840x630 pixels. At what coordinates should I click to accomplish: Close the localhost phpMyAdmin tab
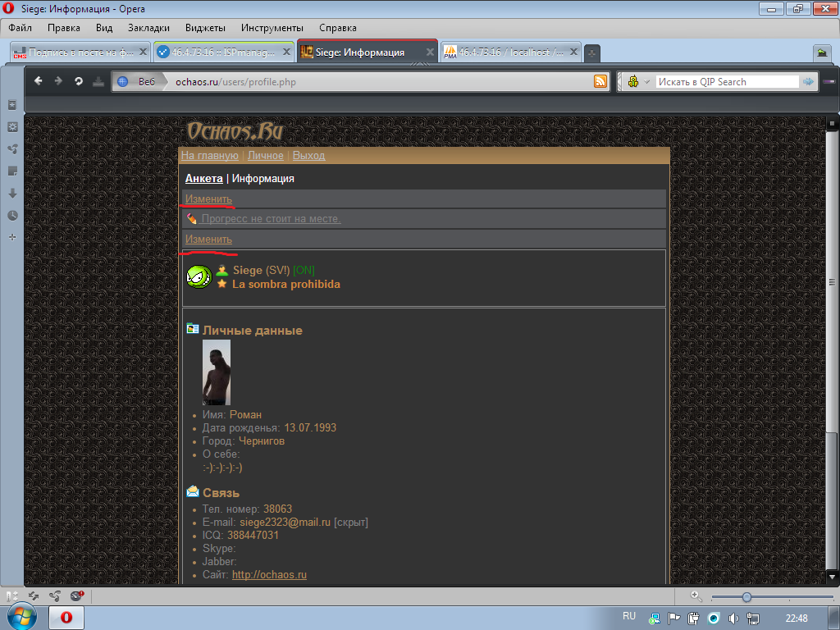pyautogui.click(x=573, y=52)
